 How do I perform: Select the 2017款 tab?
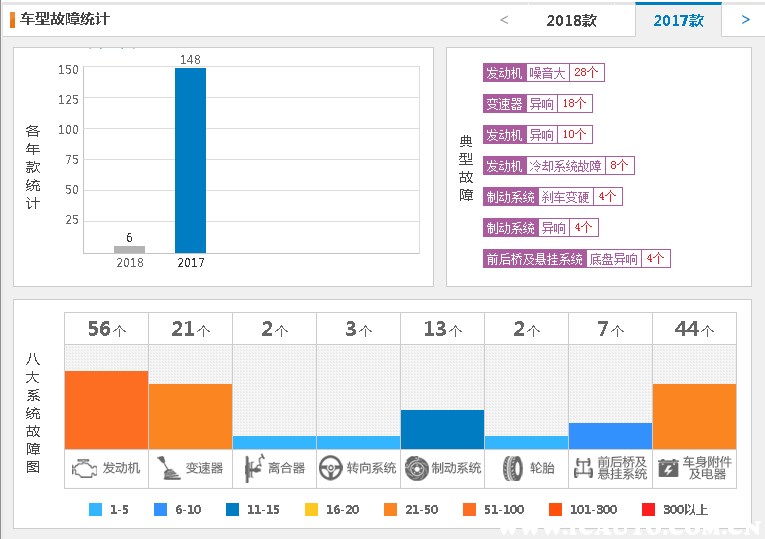point(678,20)
